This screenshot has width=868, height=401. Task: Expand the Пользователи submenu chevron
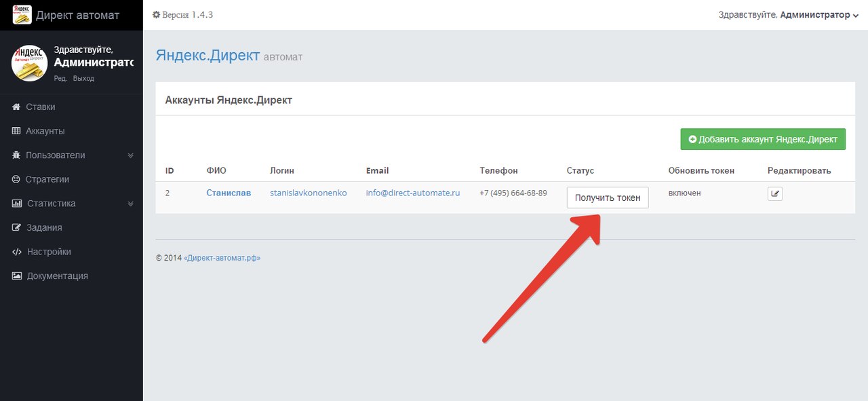(x=131, y=155)
